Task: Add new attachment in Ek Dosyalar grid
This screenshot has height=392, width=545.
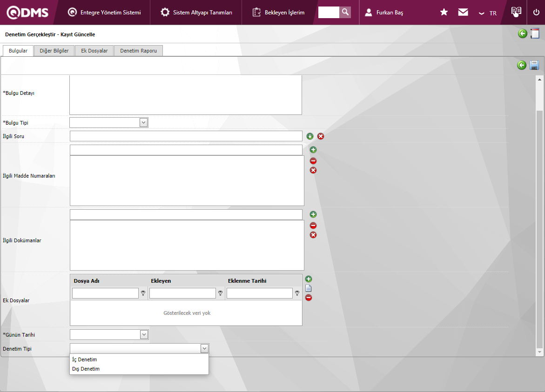Action: [309, 279]
